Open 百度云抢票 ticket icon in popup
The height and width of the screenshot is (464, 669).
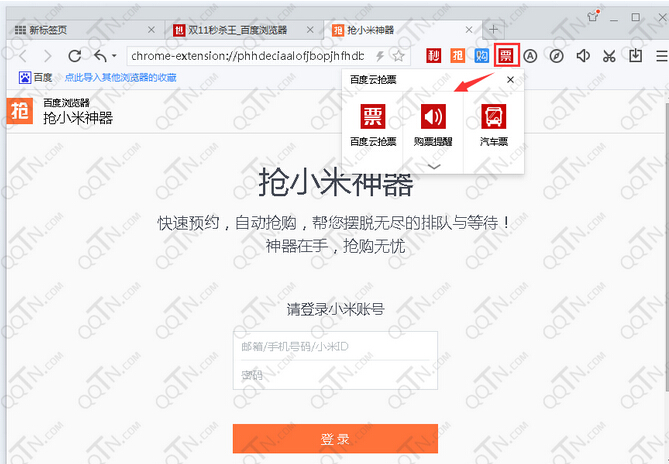pos(372,116)
